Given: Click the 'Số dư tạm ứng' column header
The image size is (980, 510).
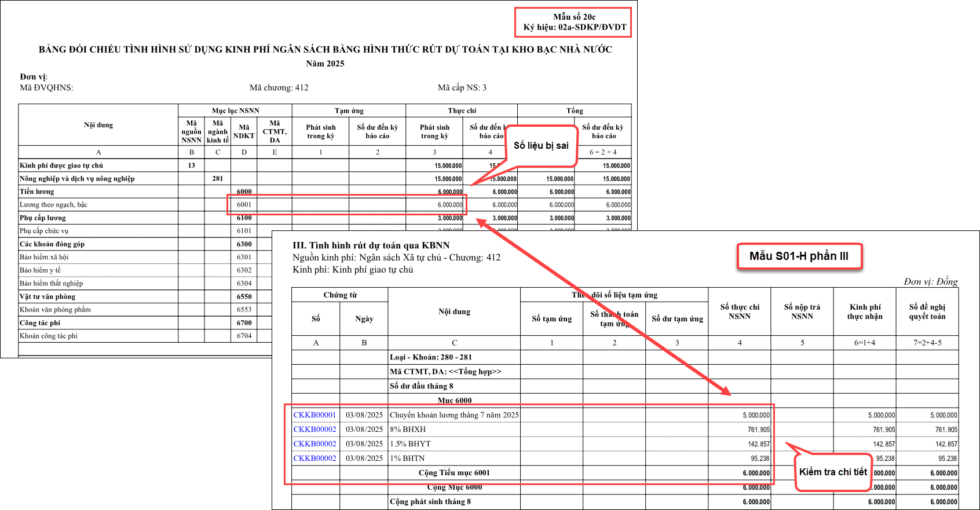Looking at the screenshot, I should [677, 319].
